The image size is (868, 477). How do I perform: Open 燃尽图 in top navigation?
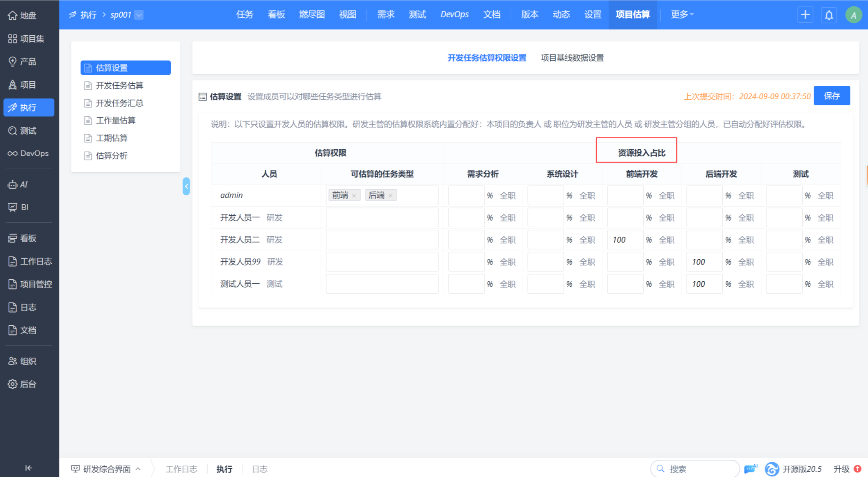click(311, 15)
